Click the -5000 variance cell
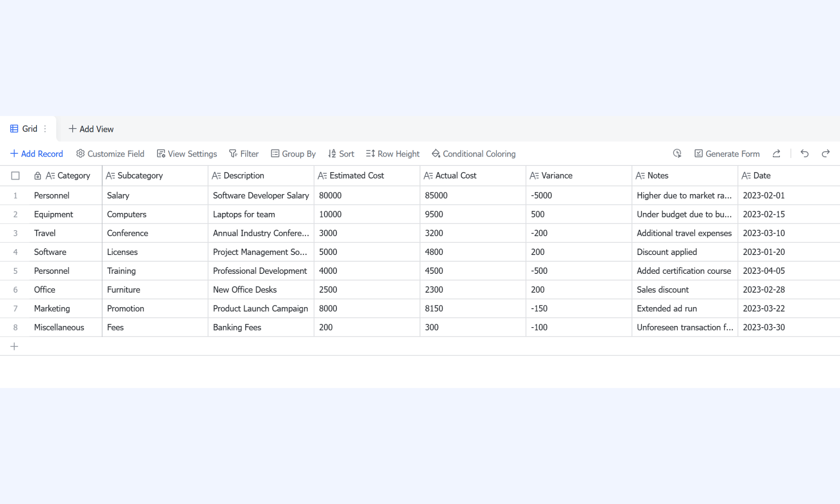Viewport: 840px width, 504px height. (579, 195)
